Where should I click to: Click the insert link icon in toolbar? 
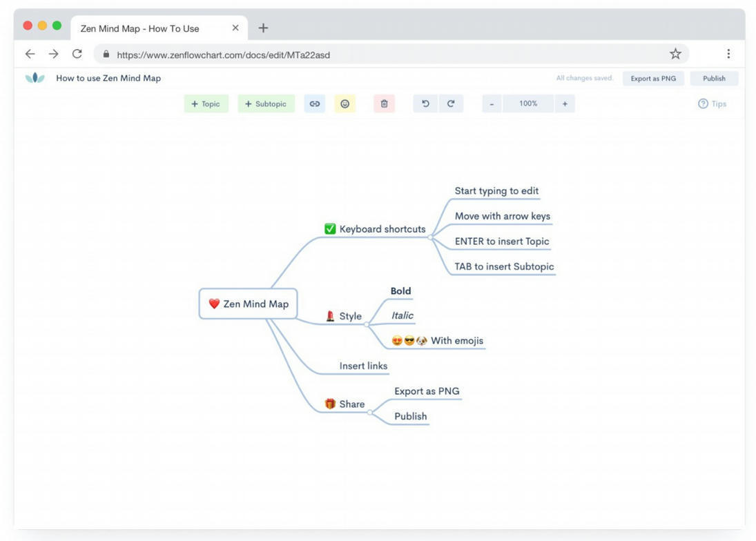coord(314,104)
